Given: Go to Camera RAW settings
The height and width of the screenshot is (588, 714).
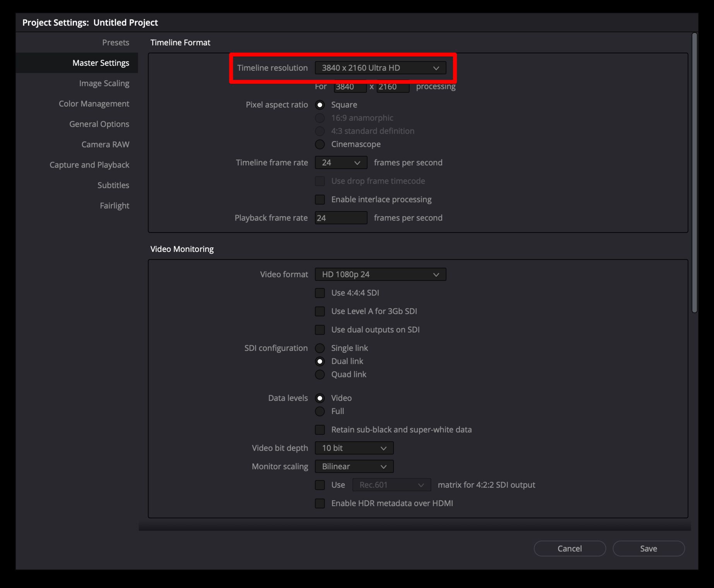Looking at the screenshot, I should tap(105, 145).
